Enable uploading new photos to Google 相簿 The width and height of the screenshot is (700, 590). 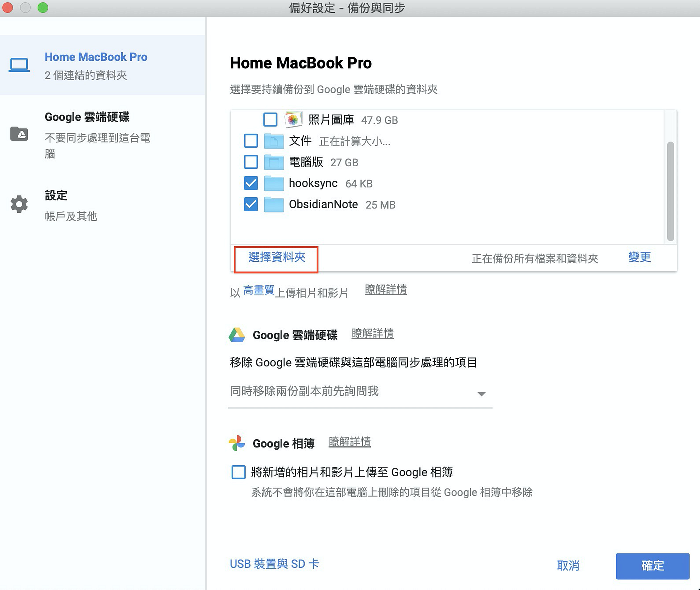(238, 472)
